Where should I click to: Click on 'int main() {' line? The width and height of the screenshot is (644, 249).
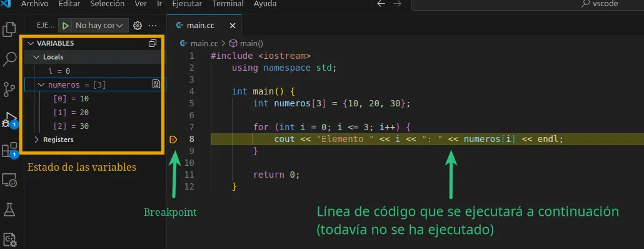pyautogui.click(x=263, y=91)
